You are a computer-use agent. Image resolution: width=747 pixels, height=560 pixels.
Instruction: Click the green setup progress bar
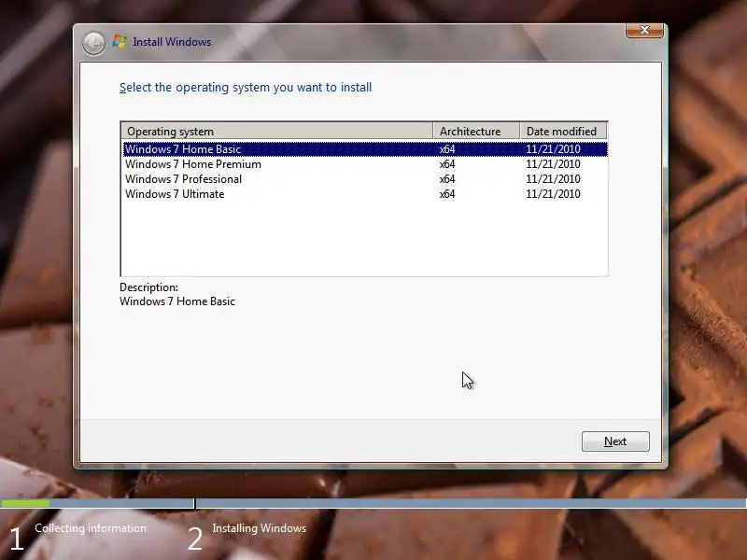tap(25, 503)
